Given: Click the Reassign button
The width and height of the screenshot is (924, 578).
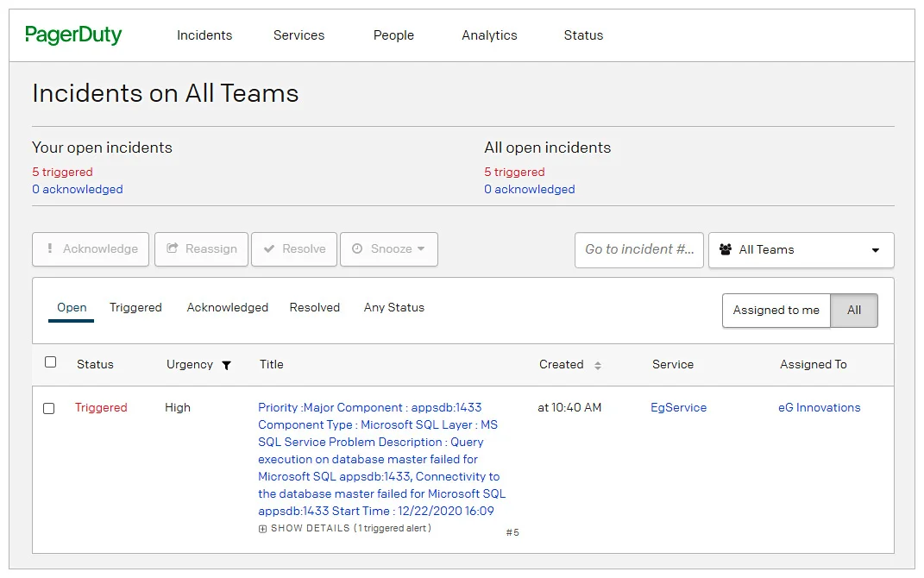Looking at the screenshot, I should pyautogui.click(x=202, y=249).
